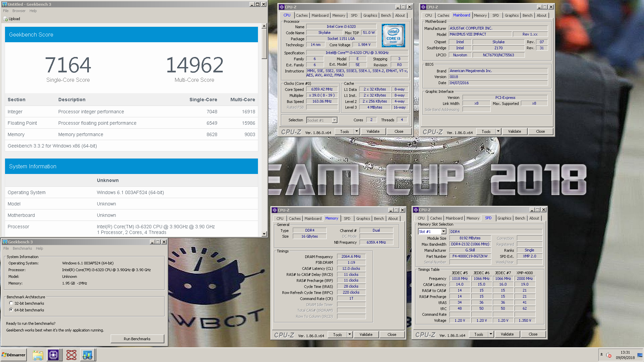Click the MAXIMUS VIII IMPACT model field
644x362 pixels.
481,34
